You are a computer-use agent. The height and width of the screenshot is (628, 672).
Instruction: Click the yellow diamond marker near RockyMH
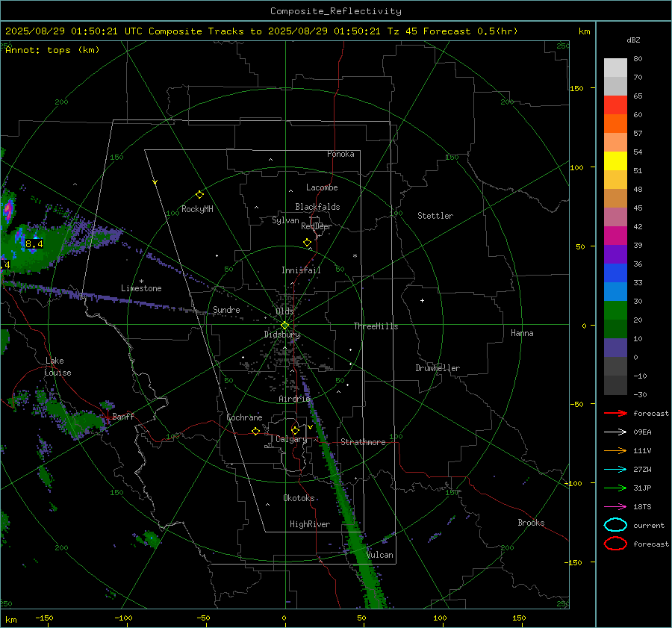199,195
